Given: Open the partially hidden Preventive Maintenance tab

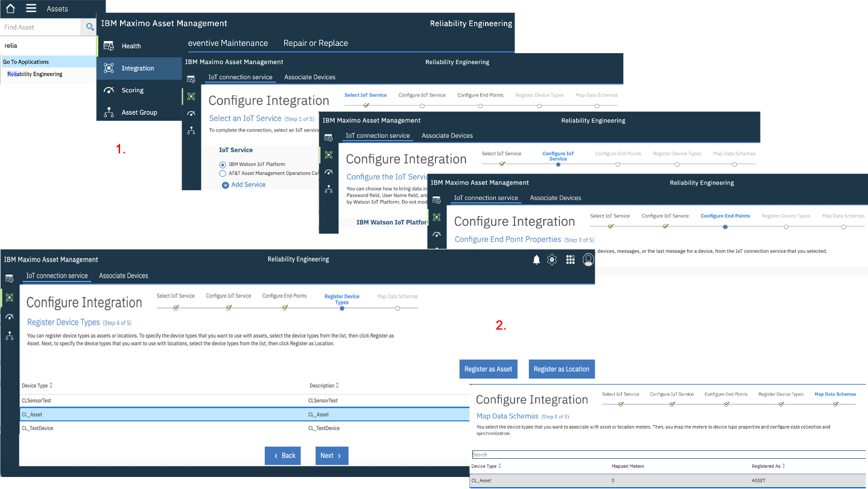Looking at the screenshot, I should click(228, 43).
